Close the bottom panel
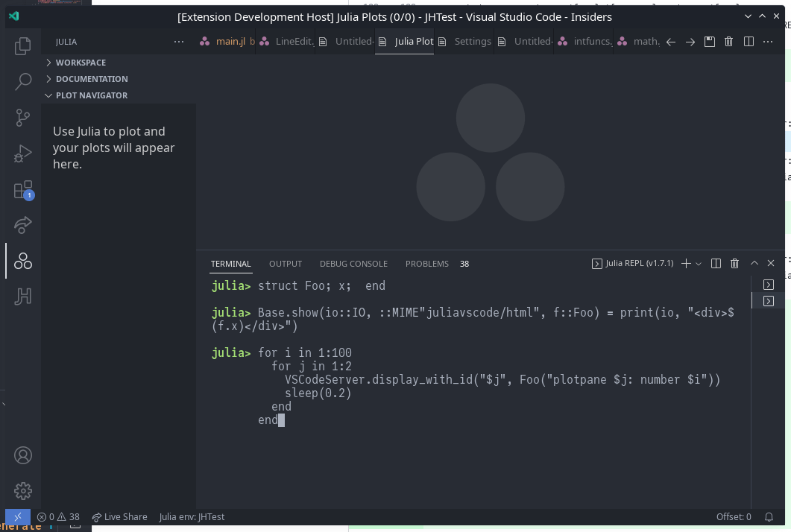The width and height of the screenshot is (791, 532). pyautogui.click(x=771, y=263)
